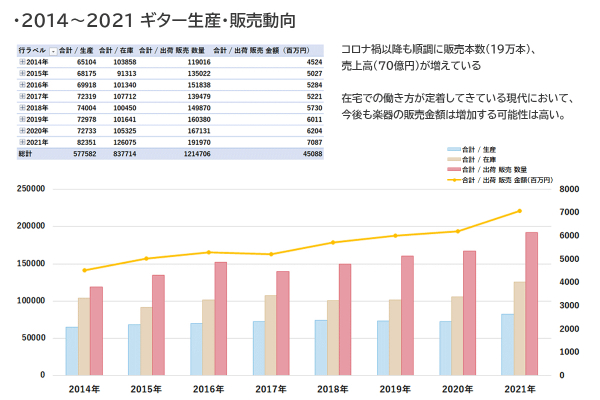Expand the 2017年 row with plus icon
Viewport: 600px width, 400px height.
tap(22, 95)
